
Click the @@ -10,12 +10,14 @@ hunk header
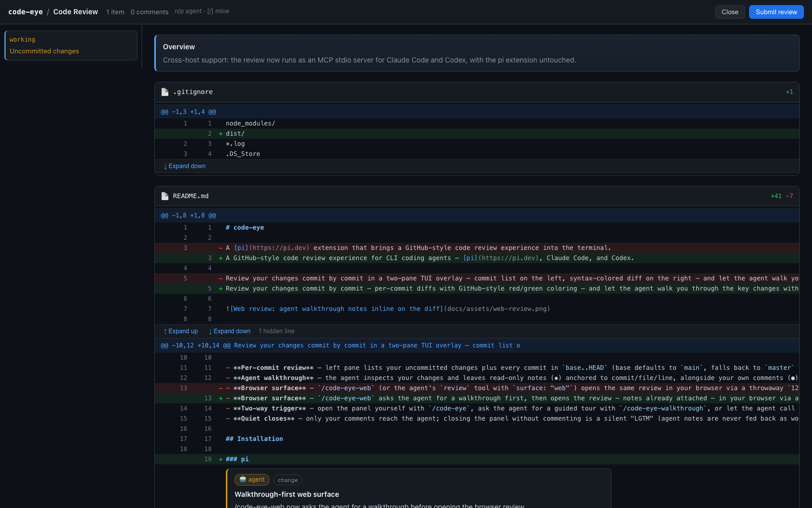coord(477,345)
